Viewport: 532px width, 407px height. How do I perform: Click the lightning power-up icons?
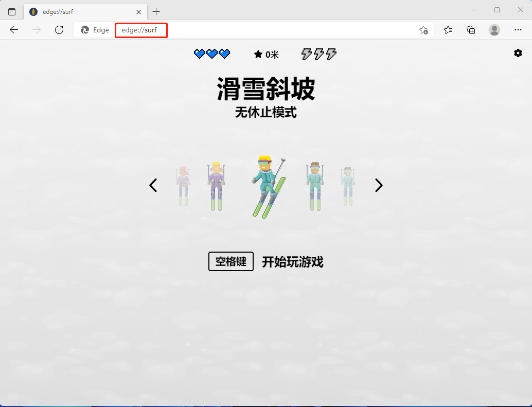[x=318, y=53]
